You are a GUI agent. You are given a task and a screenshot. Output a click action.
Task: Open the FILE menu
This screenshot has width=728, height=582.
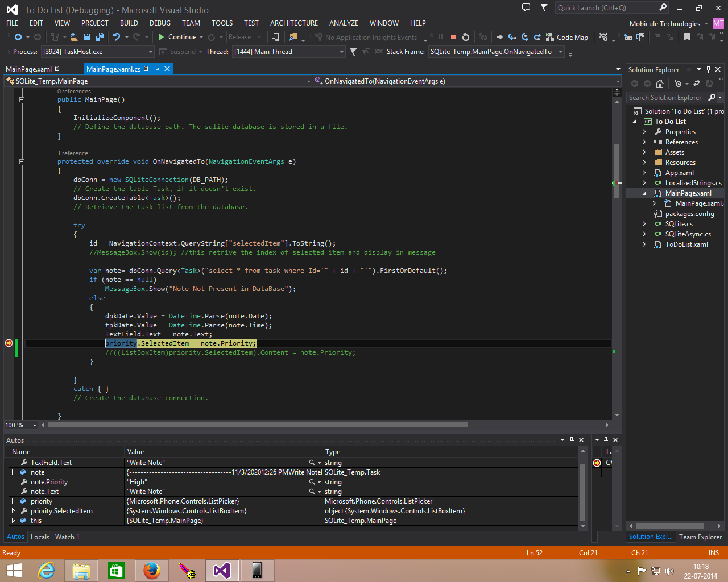pos(13,23)
